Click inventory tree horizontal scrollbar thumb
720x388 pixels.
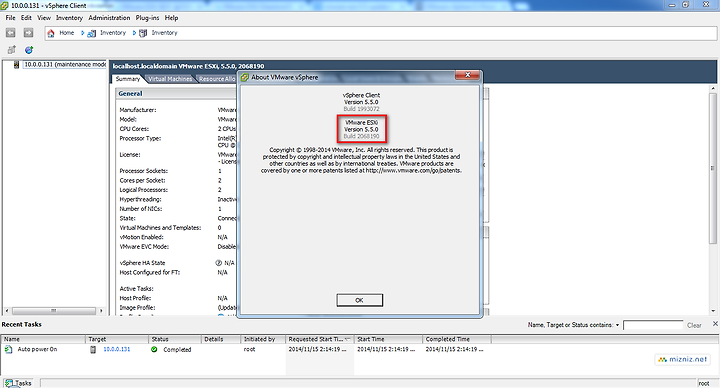pos(54,311)
